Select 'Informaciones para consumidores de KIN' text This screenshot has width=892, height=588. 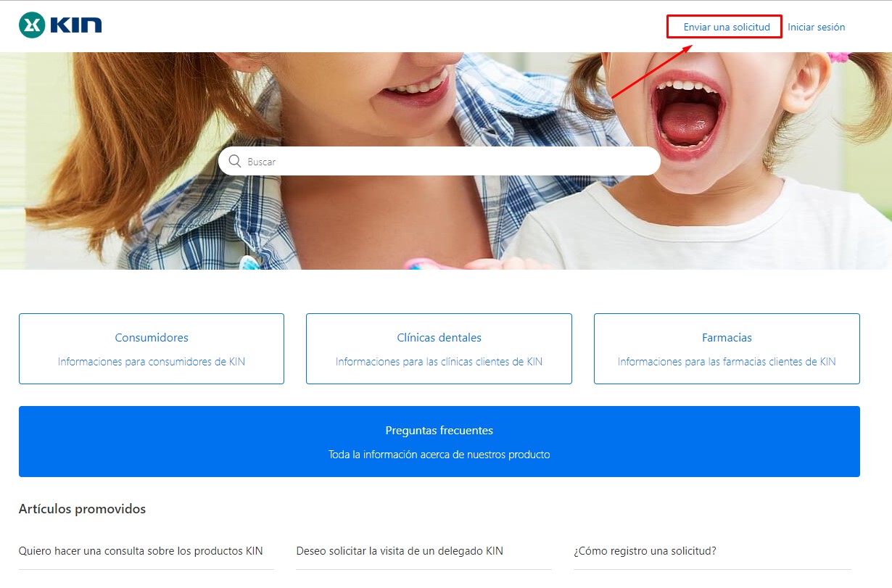(x=152, y=361)
